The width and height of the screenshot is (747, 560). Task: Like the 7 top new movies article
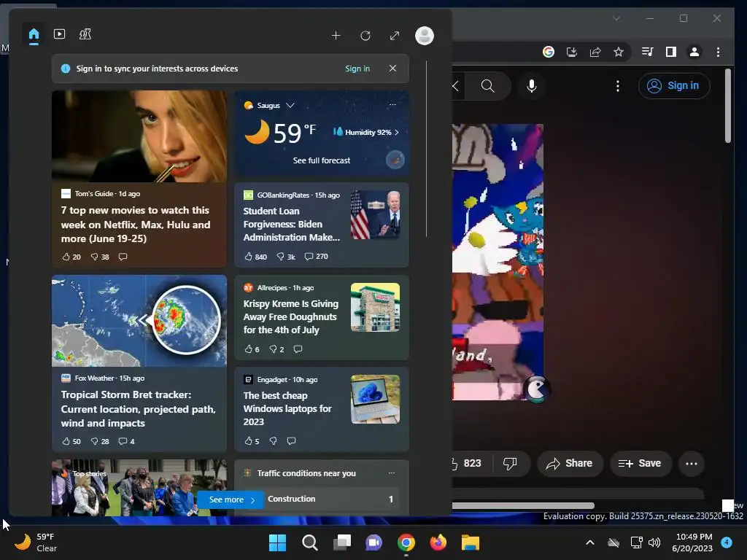point(71,257)
